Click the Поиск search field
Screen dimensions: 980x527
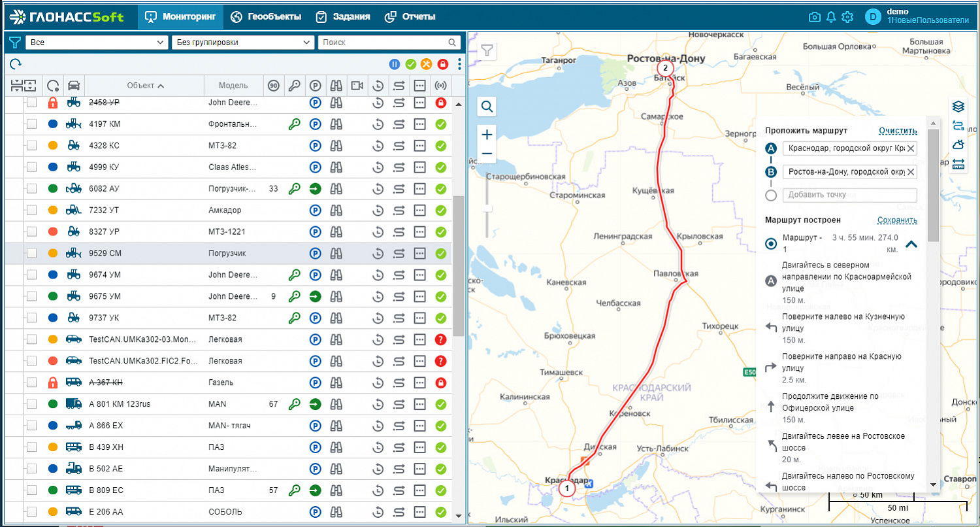[389, 42]
